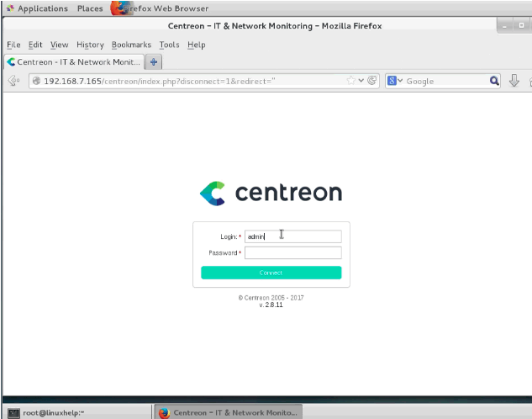Screen dimensions: 532x419
Task: Click the Password input field
Action: click(292, 252)
